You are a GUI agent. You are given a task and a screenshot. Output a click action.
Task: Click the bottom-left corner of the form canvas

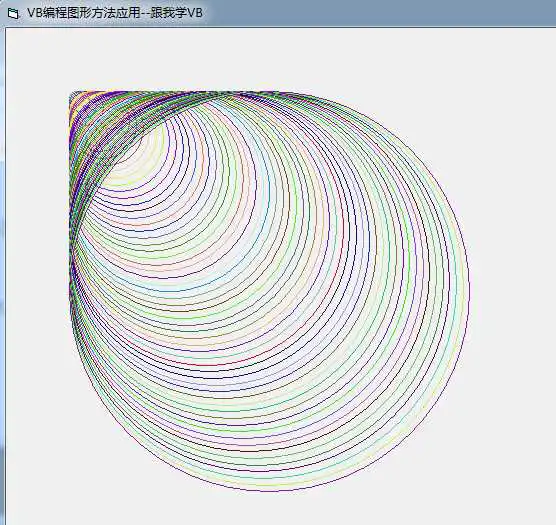(9, 521)
